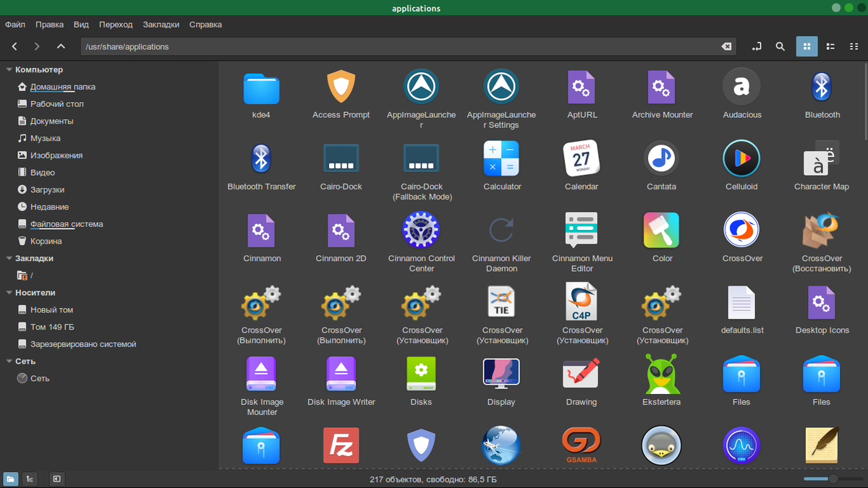868x488 pixels.
Task: Clear the location path field
Action: [726, 47]
